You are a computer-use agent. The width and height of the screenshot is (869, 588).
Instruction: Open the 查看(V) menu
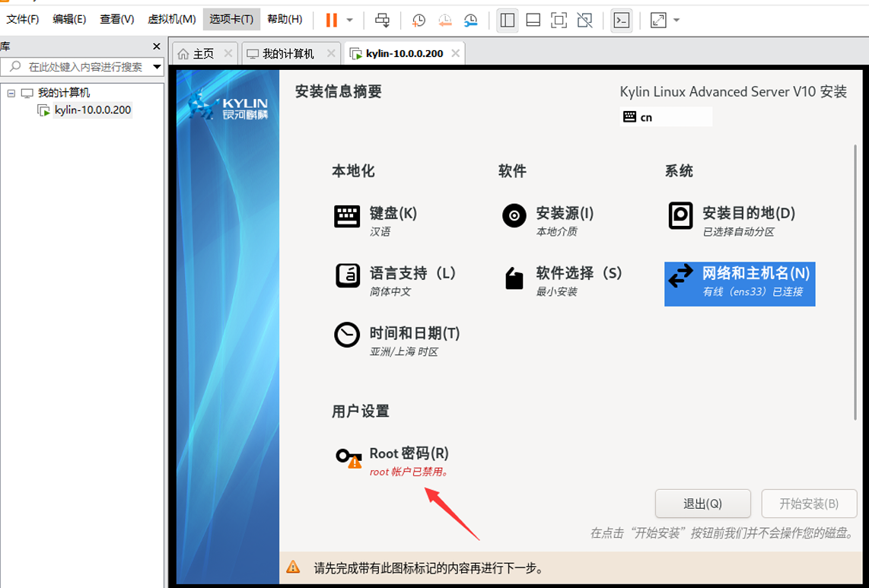[117, 19]
